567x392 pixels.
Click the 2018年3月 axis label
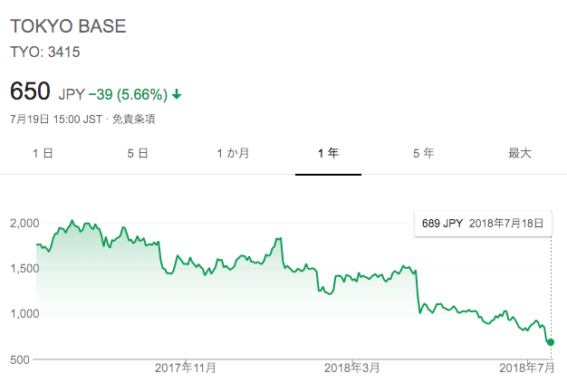[x=351, y=368]
